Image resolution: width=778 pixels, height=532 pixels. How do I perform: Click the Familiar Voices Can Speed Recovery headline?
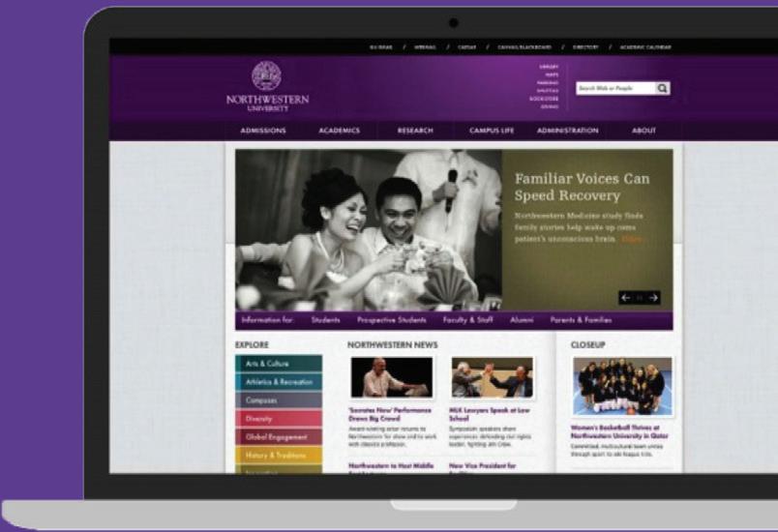582,187
